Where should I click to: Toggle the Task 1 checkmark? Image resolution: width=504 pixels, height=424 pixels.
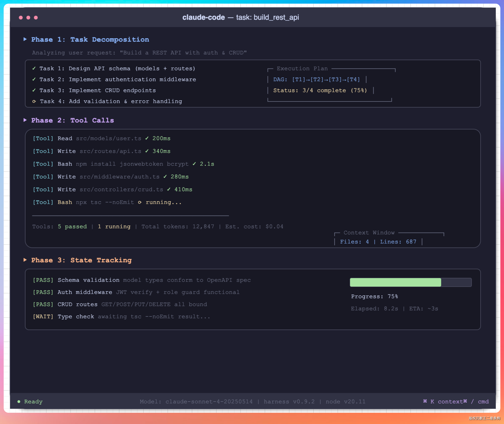34,69
